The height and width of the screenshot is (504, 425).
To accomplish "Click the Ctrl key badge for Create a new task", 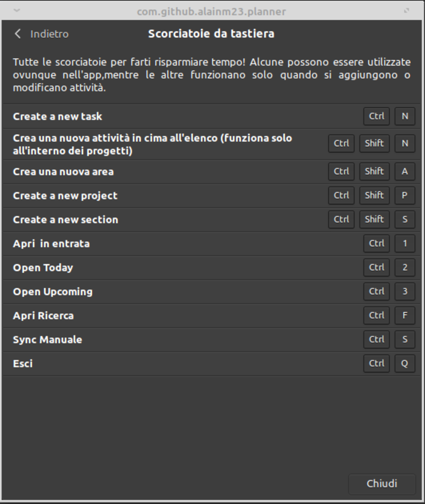I will [376, 116].
